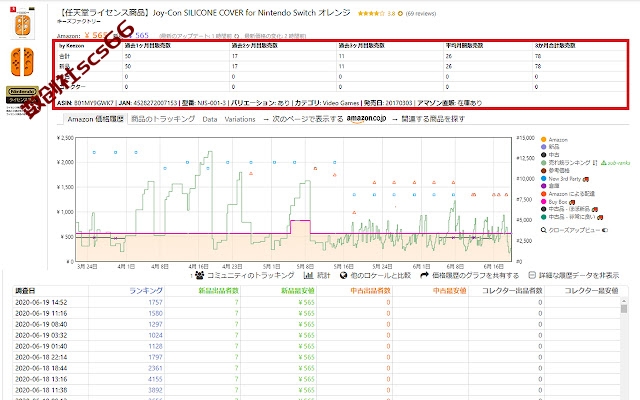
Task: Switch to the 商品のトラッキング tab
Action: [163, 119]
